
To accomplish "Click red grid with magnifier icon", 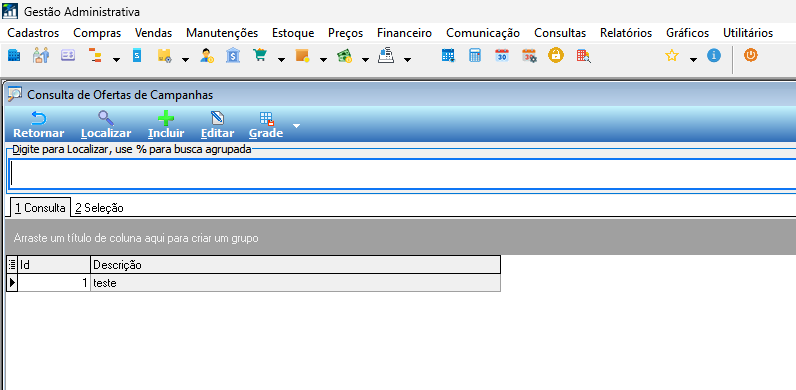I will coord(584,55).
